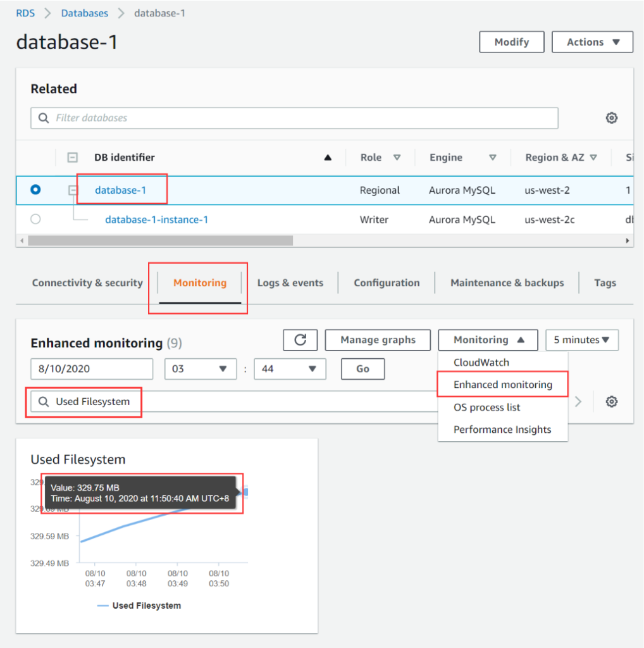Image resolution: width=644 pixels, height=648 pixels.
Task: Click the Engine column filter triangle
Action: click(x=492, y=158)
